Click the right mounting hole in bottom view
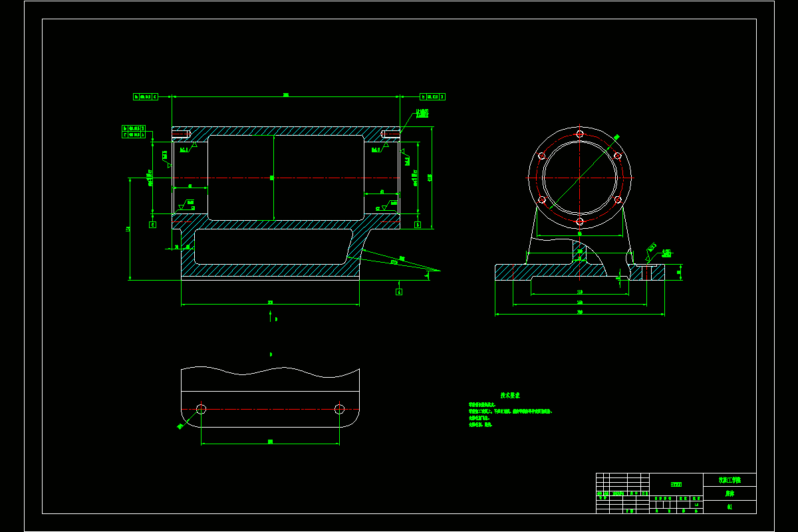798x532 pixels. pyautogui.click(x=339, y=409)
